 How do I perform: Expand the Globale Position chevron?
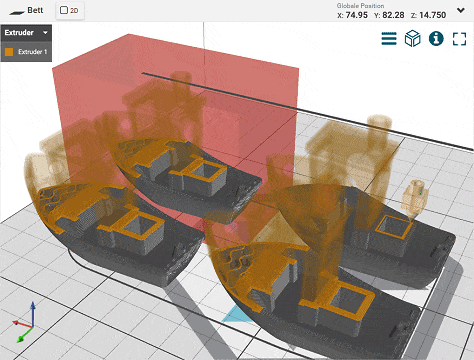(x=461, y=10)
